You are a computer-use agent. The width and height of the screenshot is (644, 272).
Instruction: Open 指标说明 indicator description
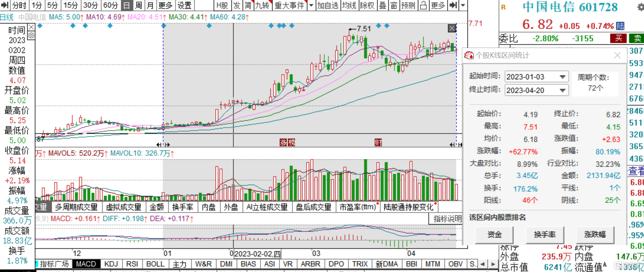447,219
